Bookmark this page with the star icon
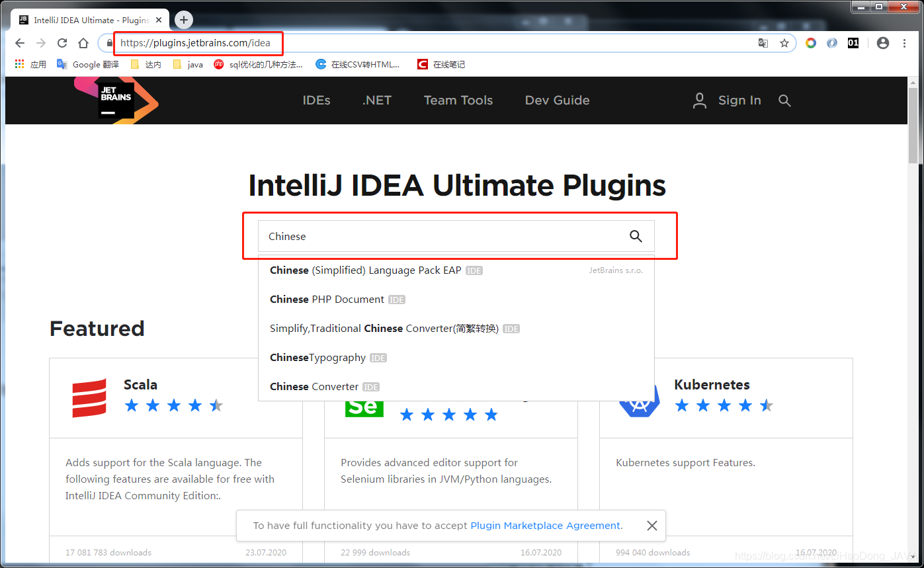Image resolution: width=924 pixels, height=568 pixels. (784, 43)
